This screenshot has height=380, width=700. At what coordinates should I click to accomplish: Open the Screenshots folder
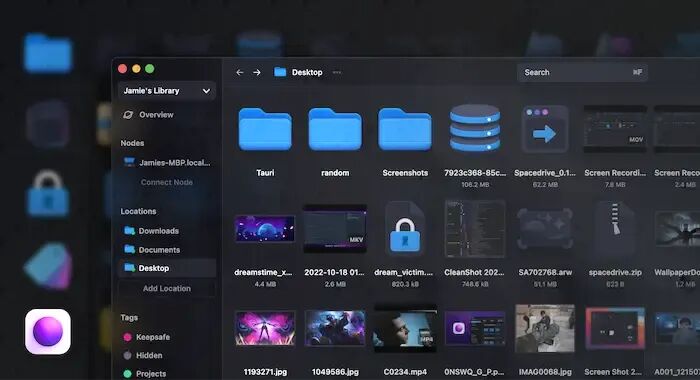point(405,129)
